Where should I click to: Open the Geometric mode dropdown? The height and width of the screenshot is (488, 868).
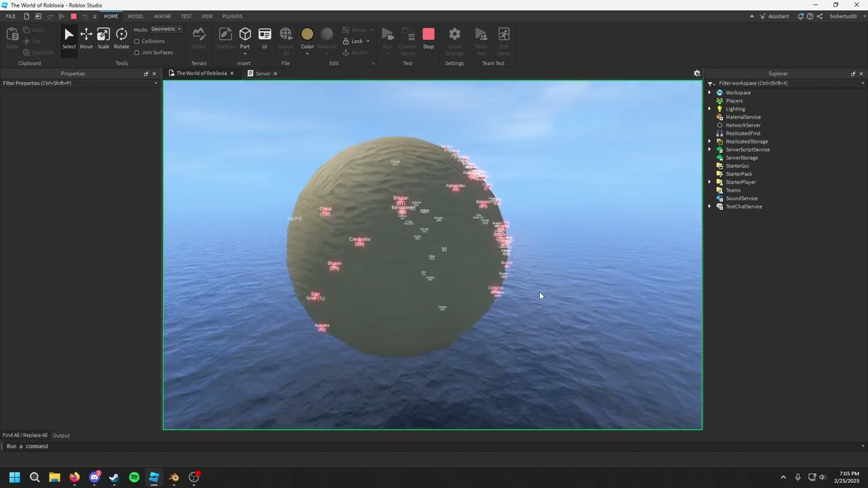tap(166, 29)
